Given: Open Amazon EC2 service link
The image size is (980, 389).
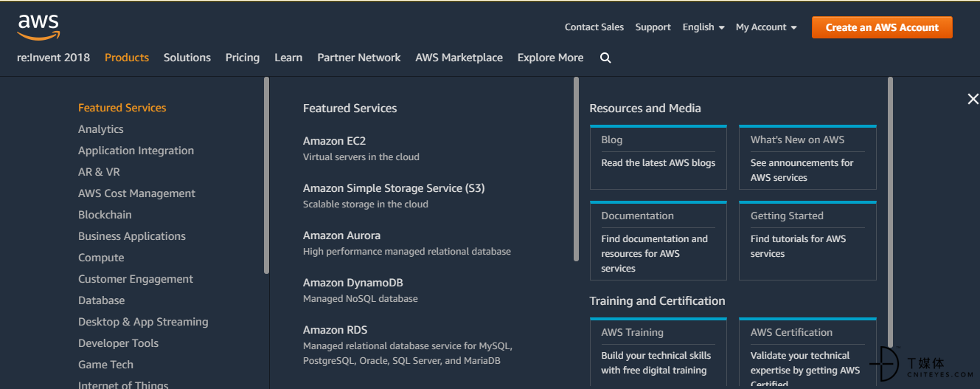Looking at the screenshot, I should [334, 141].
